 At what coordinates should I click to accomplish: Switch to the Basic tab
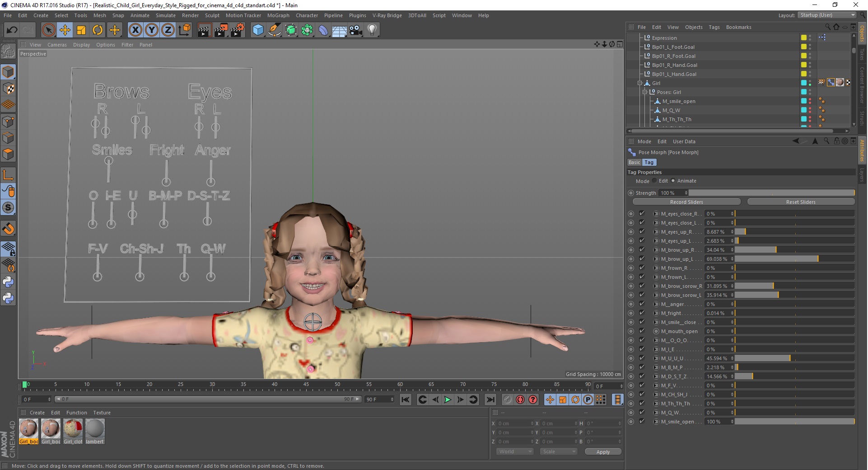(634, 162)
